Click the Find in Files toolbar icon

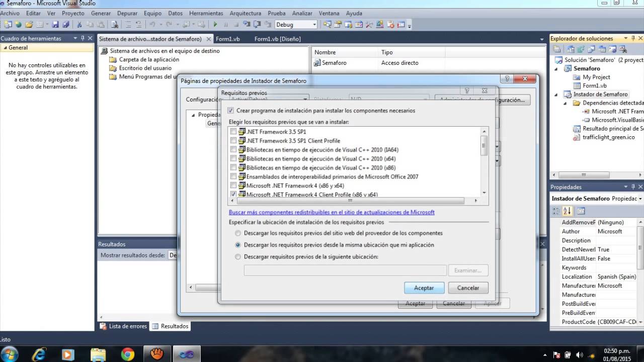coord(115,24)
